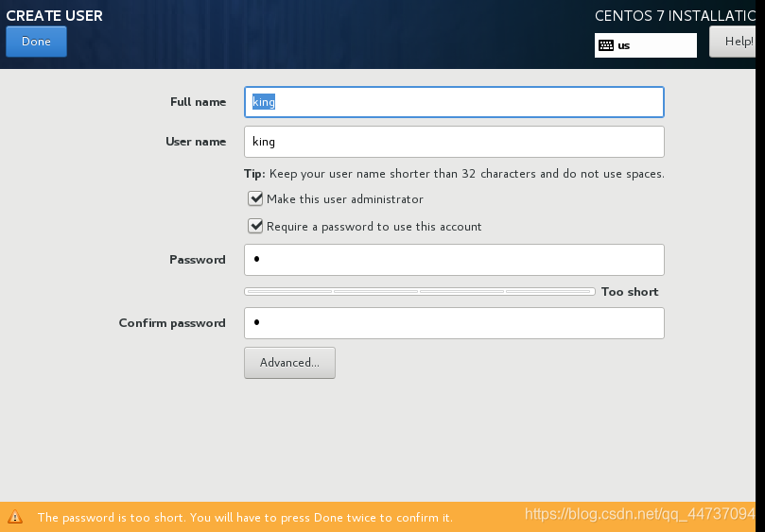Click the Too short strength label

coord(630,292)
